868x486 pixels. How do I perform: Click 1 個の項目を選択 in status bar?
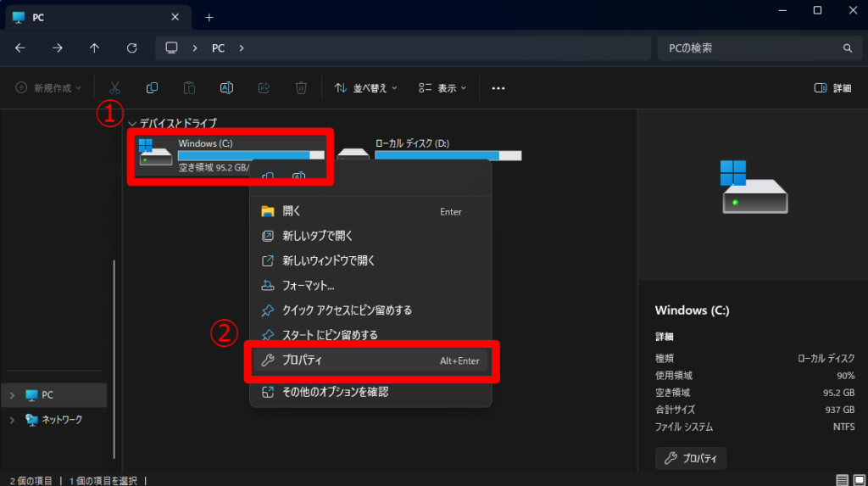pyautogui.click(x=103, y=480)
